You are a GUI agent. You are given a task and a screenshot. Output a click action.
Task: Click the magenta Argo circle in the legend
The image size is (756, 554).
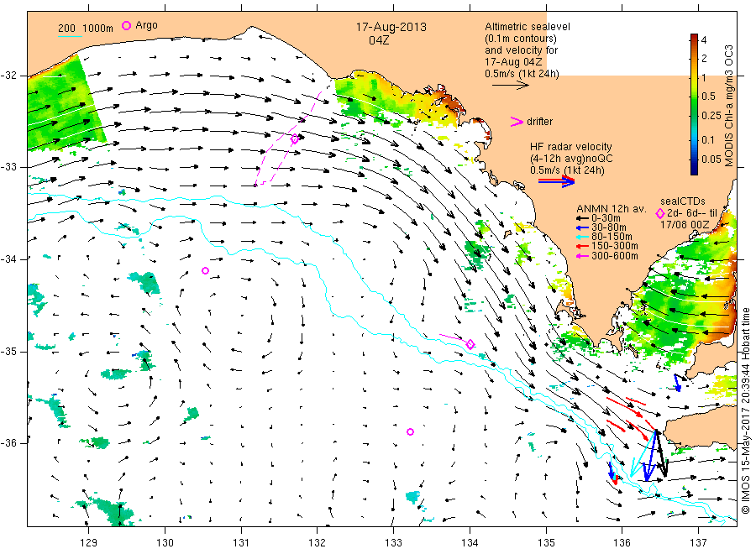point(126,25)
